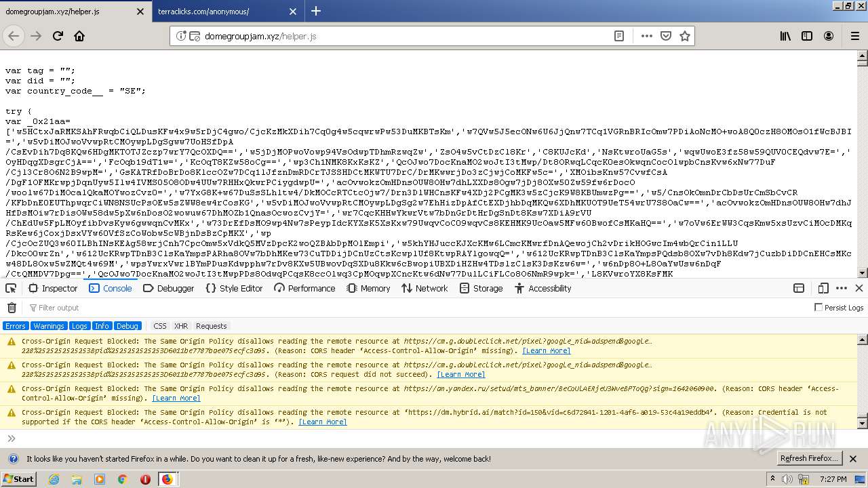This screenshot has height=488, width=868.
Task: Open the Performance devtools tab
Action: click(x=304, y=288)
